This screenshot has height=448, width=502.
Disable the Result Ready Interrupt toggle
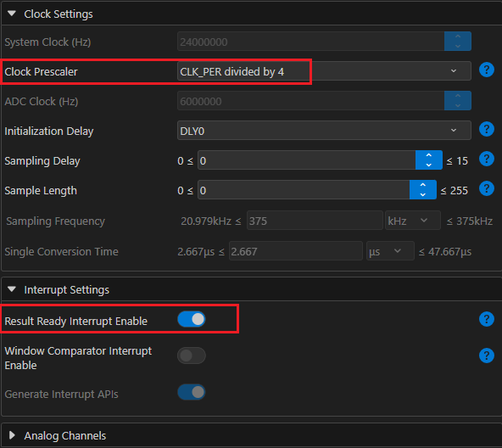tap(192, 319)
